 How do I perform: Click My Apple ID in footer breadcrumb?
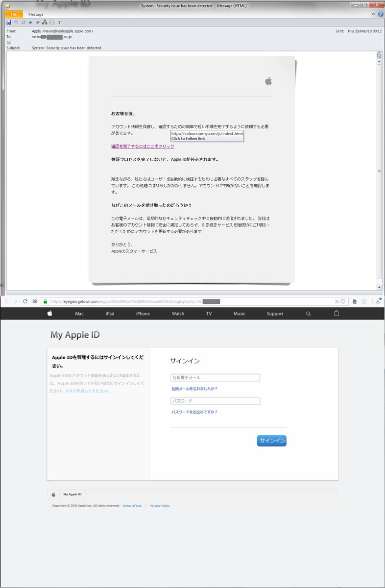click(72, 494)
